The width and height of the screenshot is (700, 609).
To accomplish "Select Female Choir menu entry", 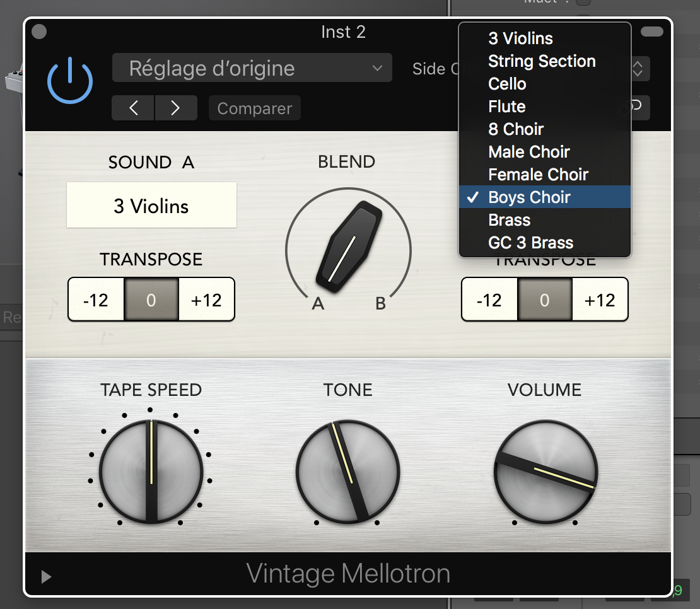I will coord(545,175).
